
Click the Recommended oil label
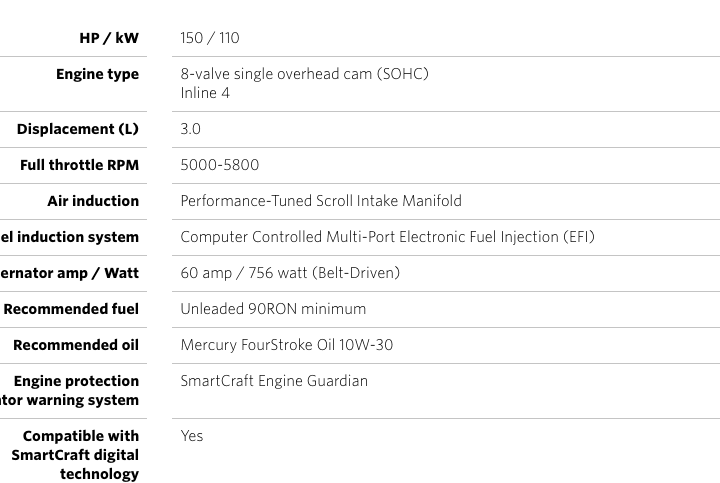pos(76,345)
